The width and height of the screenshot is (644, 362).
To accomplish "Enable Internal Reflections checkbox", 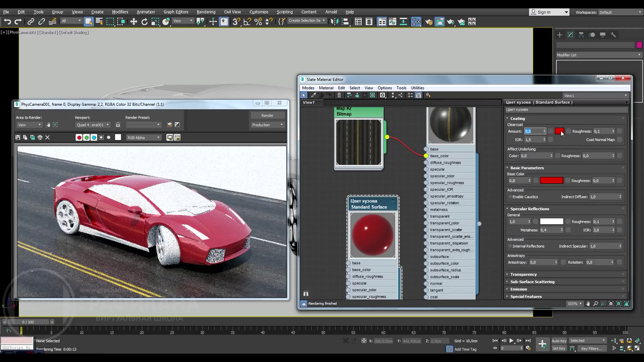I will (510, 246).
